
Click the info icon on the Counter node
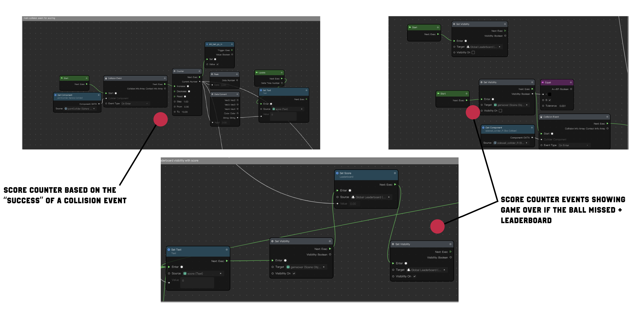point(199,71)
